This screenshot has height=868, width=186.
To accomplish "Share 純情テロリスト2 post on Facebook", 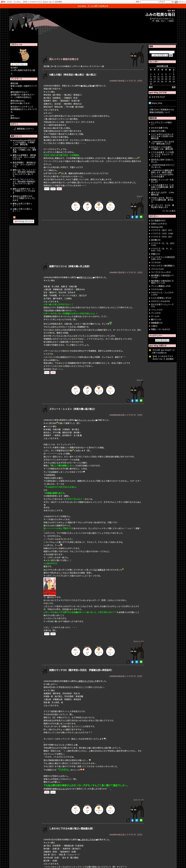I will click(x=132, y=401).
